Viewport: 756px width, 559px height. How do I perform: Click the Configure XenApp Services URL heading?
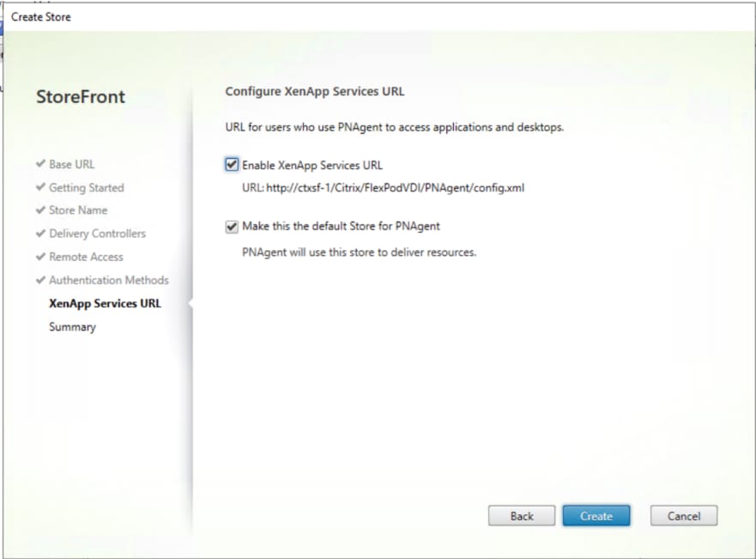pos(315,92)
